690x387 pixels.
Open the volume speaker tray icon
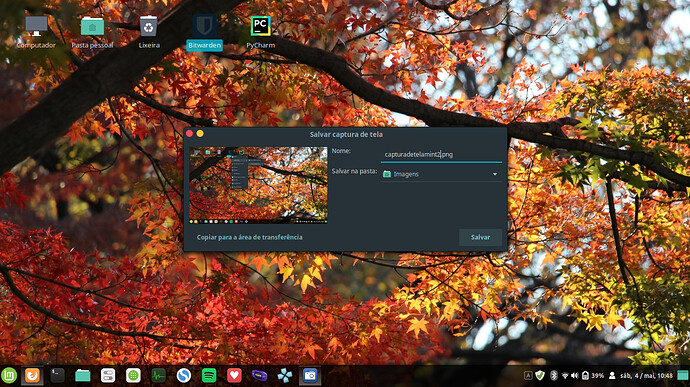[575, 376]
